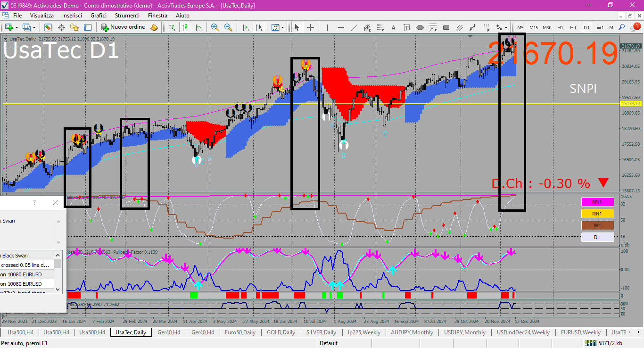Image resolution: width=644 pixels, height=348 pixels.
Task: Open a new chart from the toolbar
Action: pyautogui.click(x=8, y=27)
